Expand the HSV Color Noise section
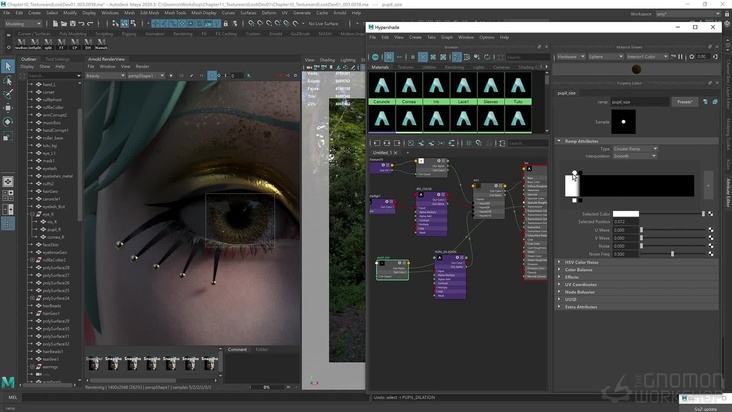Viewport: 732px width, 412px height. click(x=579, y=262)
